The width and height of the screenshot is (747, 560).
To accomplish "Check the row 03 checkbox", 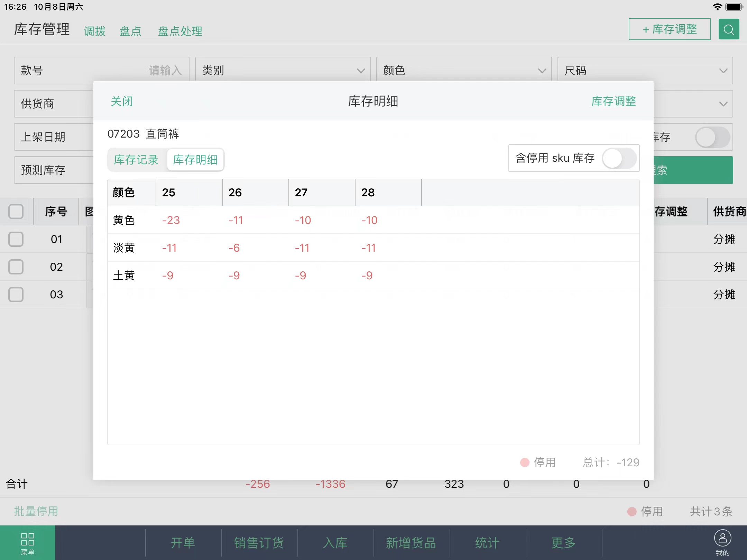I will pos(16,295).
